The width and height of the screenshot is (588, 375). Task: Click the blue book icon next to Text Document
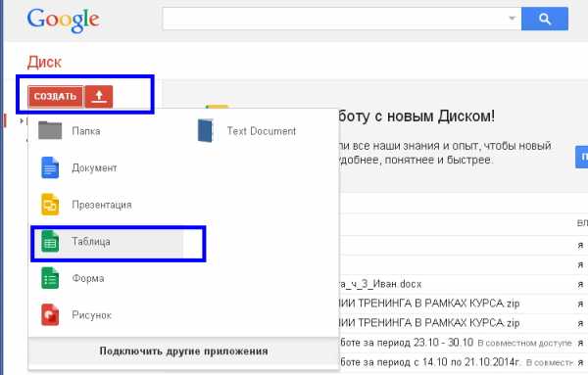[x=205, y=130]
